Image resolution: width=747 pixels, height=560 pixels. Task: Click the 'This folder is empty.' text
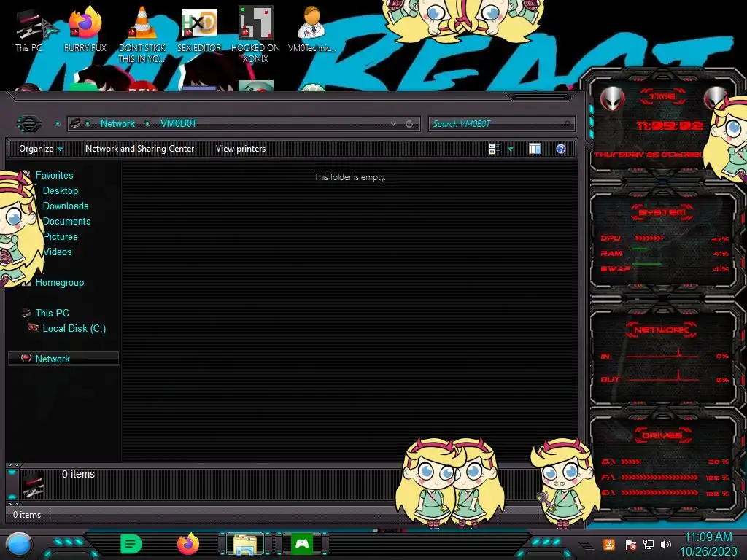[349, 177]
